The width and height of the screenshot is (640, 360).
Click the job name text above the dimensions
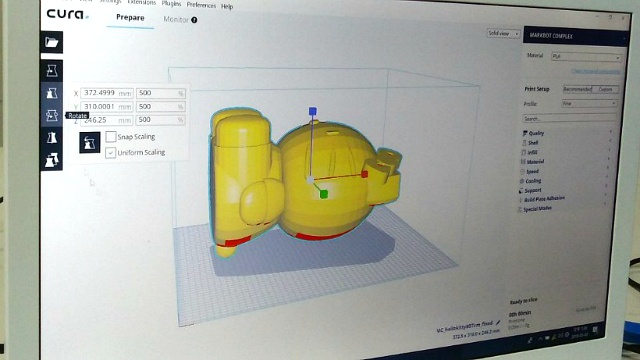coord(464,327)
